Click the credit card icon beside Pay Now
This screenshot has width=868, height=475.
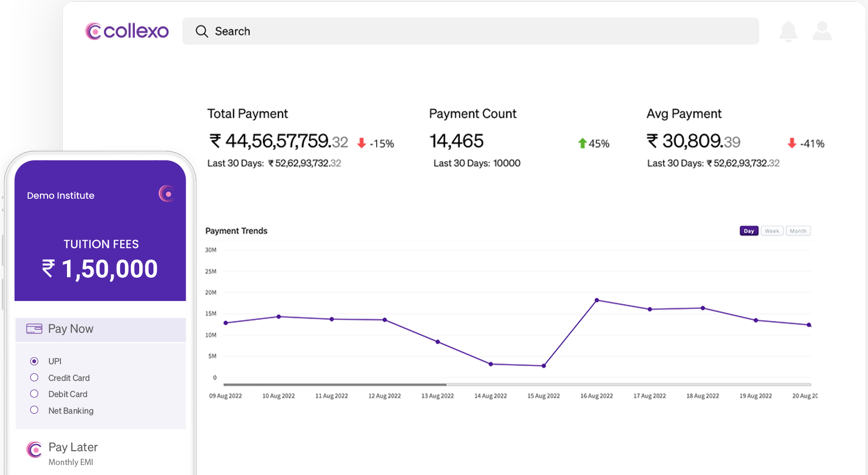pos(34,329)
